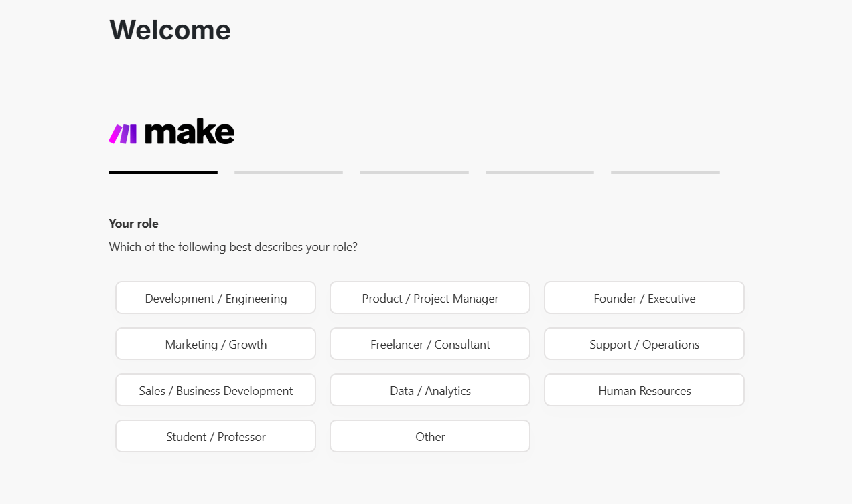Select Development / Engineering role

coord(216,298)
